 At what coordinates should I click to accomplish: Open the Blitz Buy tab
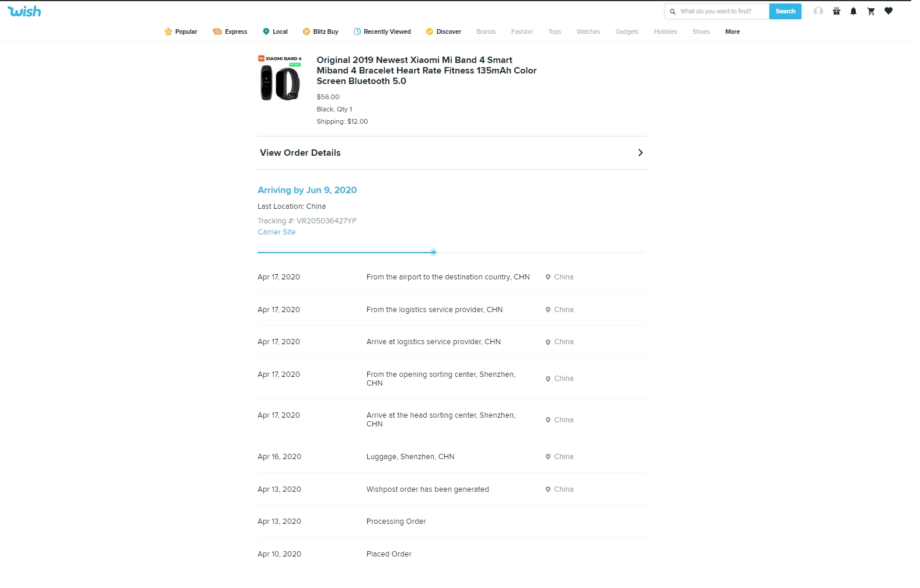tap(320, 32)
